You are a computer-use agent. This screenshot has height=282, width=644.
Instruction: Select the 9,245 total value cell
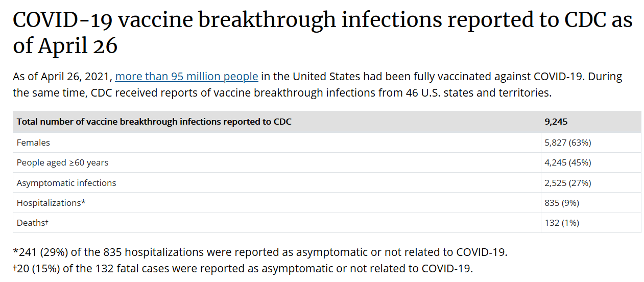pos(556,122)
